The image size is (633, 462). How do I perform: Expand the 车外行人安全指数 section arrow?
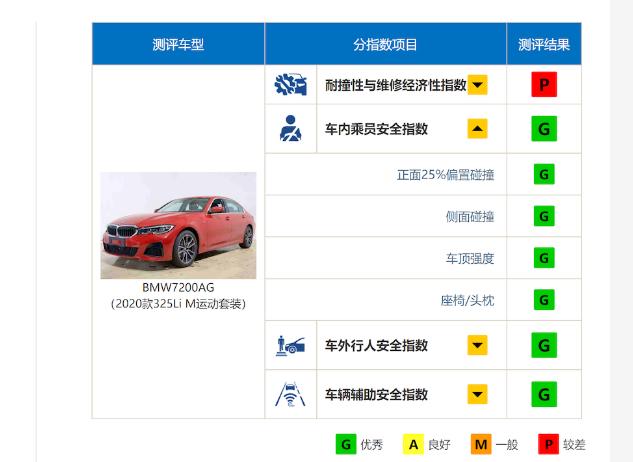point(477,345)
